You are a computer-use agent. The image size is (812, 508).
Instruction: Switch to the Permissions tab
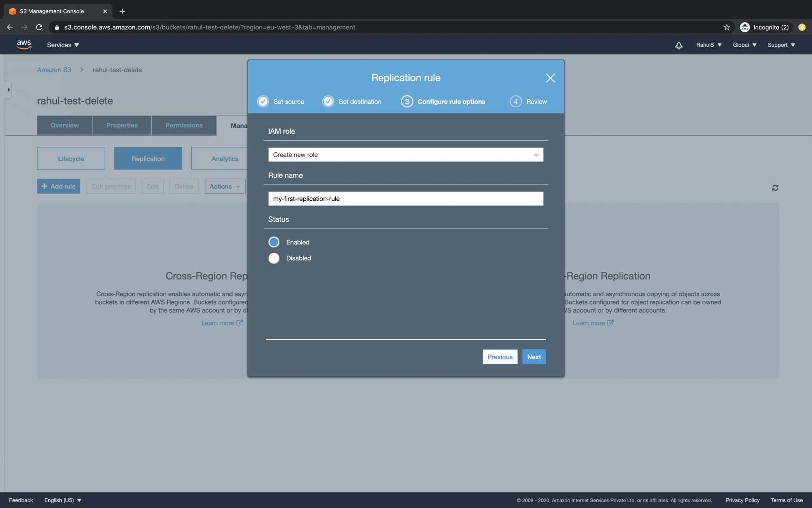184,125
